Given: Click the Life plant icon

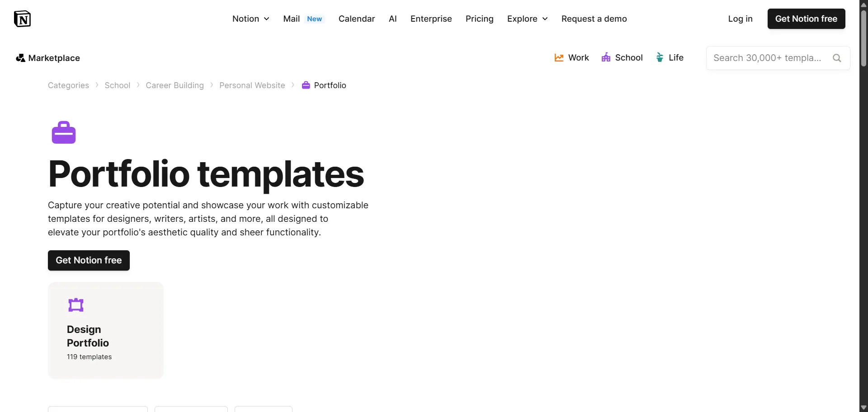Looking at the screenshot, I should click(x=660, y=57).
